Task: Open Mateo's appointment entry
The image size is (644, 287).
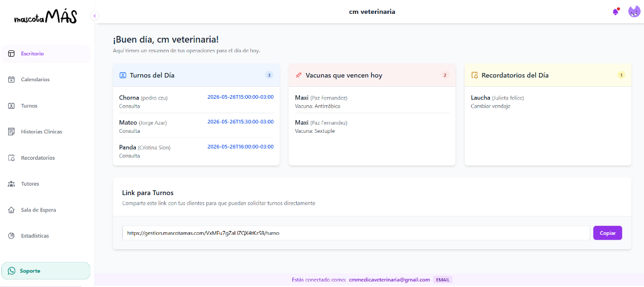Action: [196, 127]
